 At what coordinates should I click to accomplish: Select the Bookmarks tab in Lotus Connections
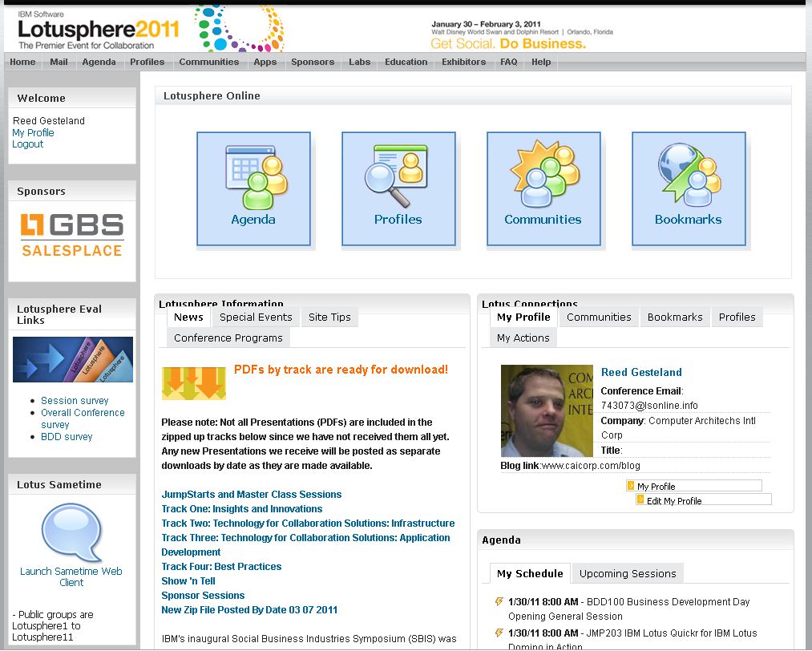675,317
